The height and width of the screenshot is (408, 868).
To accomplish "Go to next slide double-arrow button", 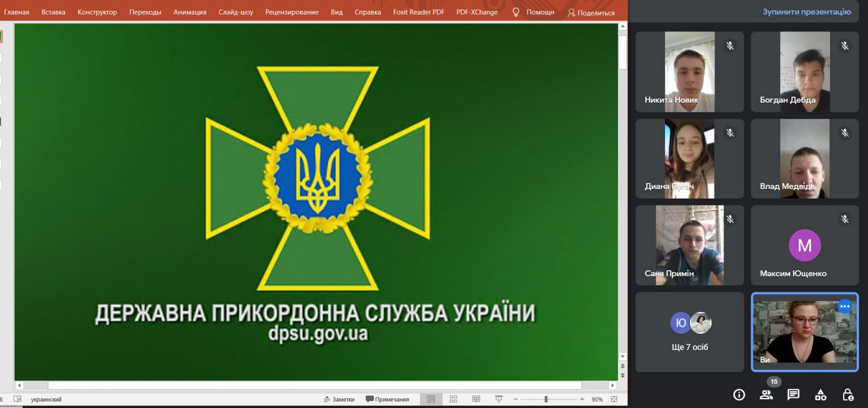I will coord(623,375).
